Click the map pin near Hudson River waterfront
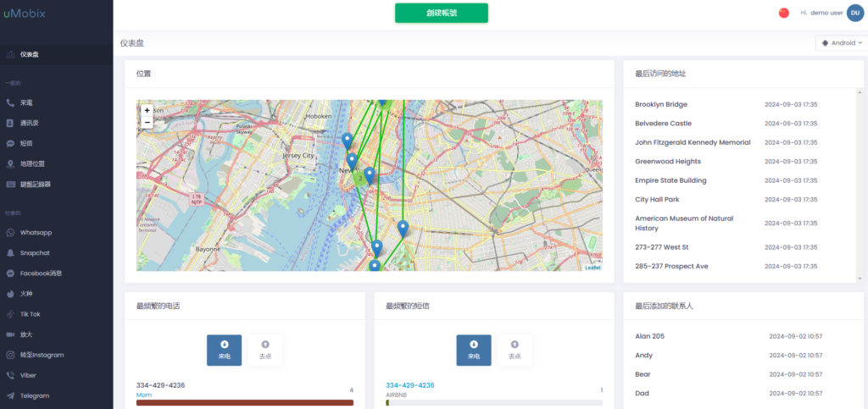This screenshot has height=409, width=868. pos(347,141)
